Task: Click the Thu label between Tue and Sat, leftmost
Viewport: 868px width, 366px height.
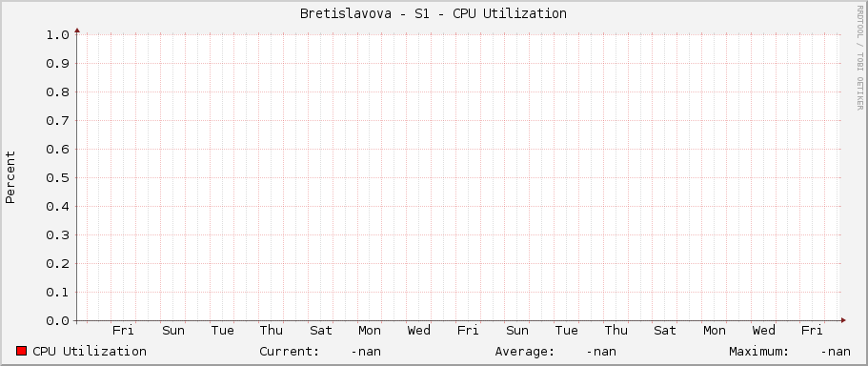Action: (x=272, y=331)
